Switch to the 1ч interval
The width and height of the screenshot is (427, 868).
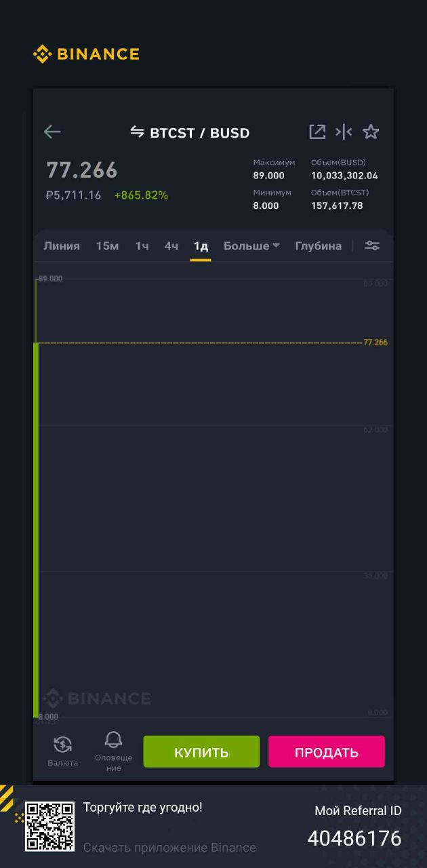tap(142, 246)
